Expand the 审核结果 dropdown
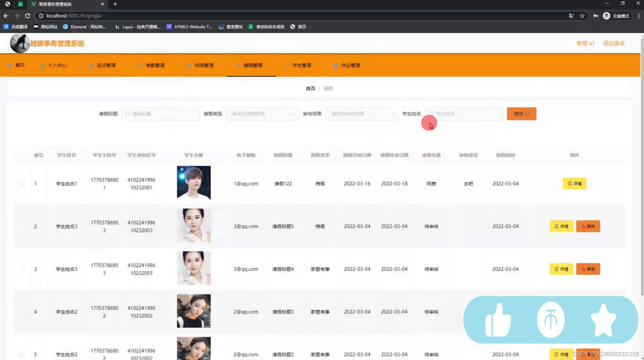Viewport: 644px width, 360px height. [x=362, y=114]
